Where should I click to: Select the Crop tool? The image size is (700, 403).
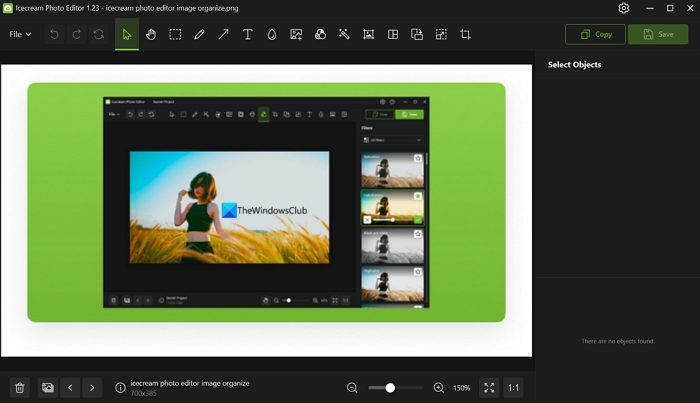(x=465, y=34)
